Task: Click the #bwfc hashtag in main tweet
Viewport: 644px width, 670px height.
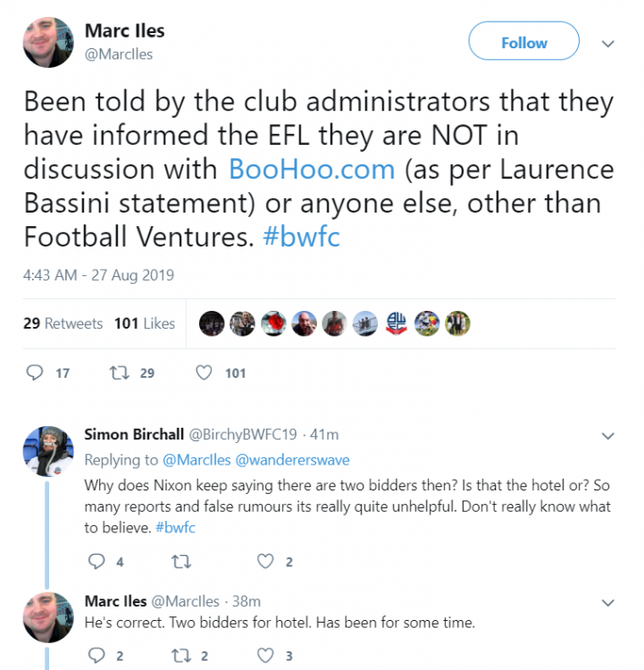Action: point(302,239)
